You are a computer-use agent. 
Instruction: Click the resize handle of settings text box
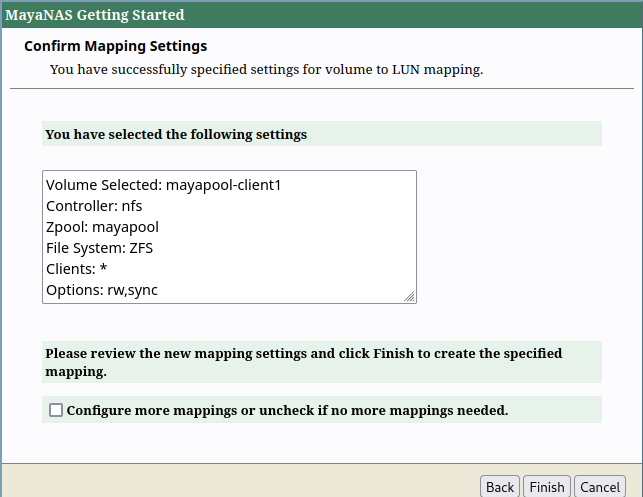pyautogui.click(x=409, y=296)
